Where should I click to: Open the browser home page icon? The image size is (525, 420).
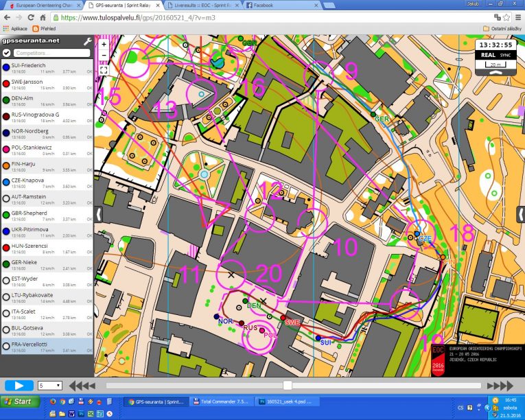[x=43, y=18]
